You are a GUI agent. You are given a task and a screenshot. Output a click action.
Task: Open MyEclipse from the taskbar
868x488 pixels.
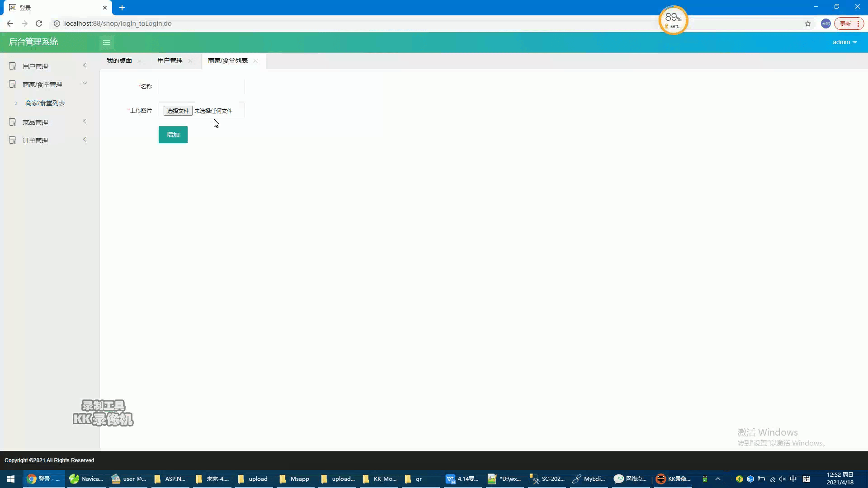click(x=589, y=479)
